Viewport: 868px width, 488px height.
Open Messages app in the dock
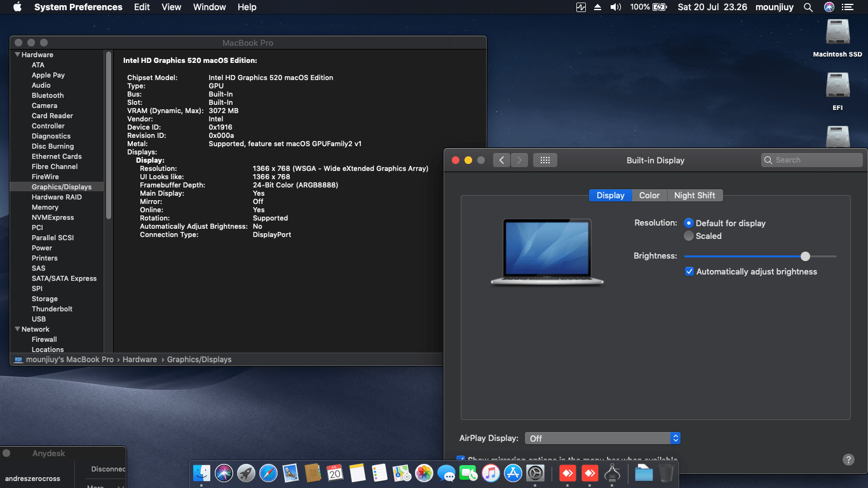446,473
